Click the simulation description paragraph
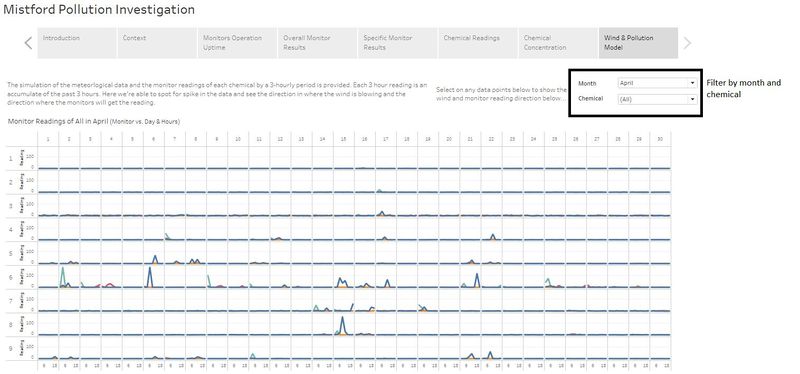Screen dimensions: 800x374 click(217, 94)
